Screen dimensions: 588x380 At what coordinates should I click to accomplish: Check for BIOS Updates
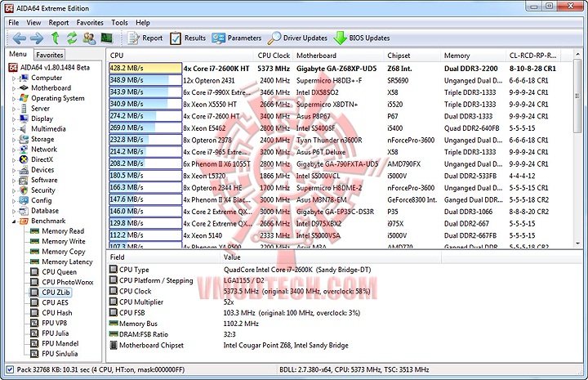tap(362, 38)
